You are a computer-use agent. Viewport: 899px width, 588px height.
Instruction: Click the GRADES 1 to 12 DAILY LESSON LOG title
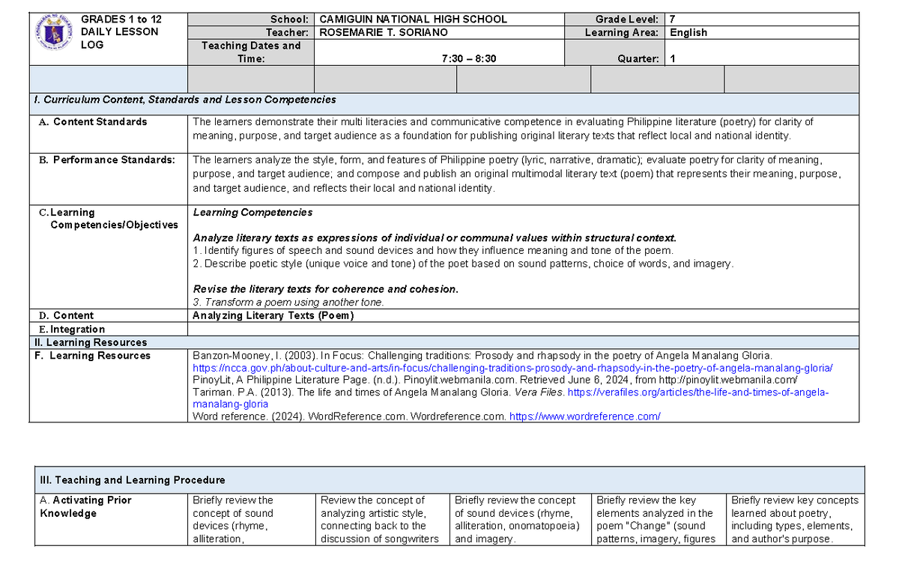tap(120, 31)
